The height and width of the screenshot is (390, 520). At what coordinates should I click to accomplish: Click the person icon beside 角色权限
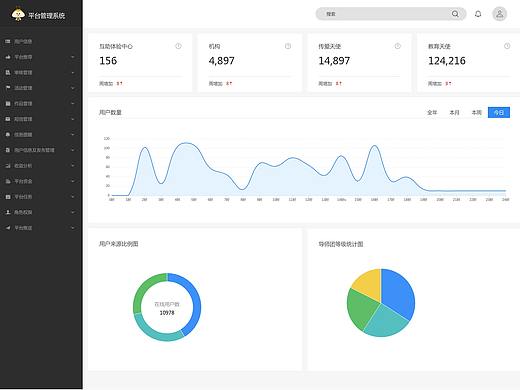pyautogui.click(x=8, y=212)
